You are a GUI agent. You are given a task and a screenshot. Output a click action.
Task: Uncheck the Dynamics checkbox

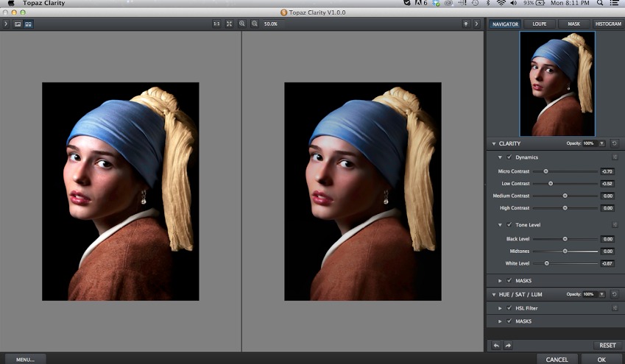click(x=509, y=157)
